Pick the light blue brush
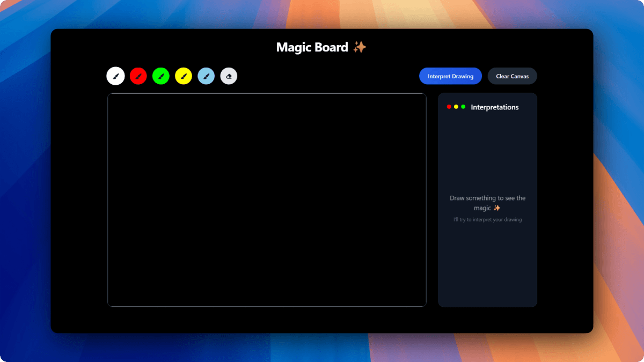 tap(206, 76)
